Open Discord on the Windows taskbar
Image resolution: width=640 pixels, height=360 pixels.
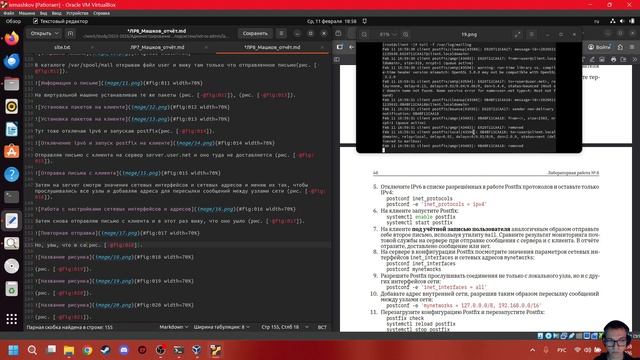pyautogui.click(x=124, y=350)
